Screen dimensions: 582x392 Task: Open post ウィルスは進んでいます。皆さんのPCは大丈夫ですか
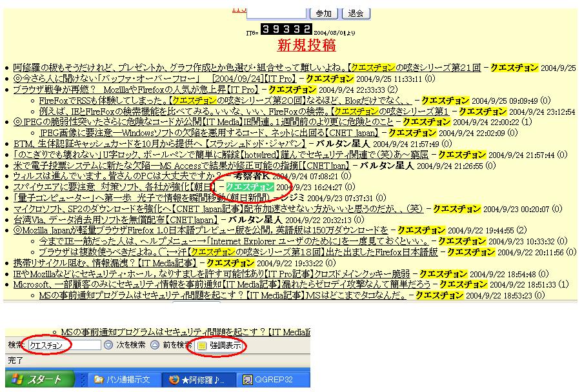pyautogui.click(x=118, y=176)
